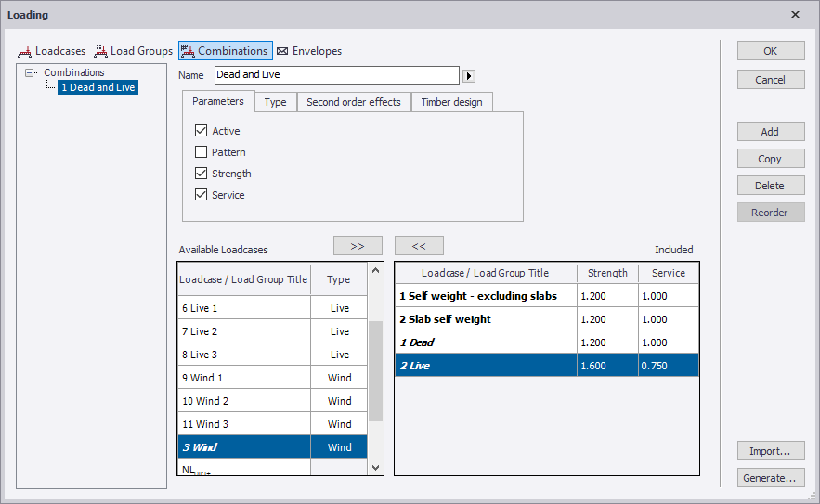Select '1 Self weight - excluding slabs' row
Screen dimensions: 820x504
coord(547,296)
